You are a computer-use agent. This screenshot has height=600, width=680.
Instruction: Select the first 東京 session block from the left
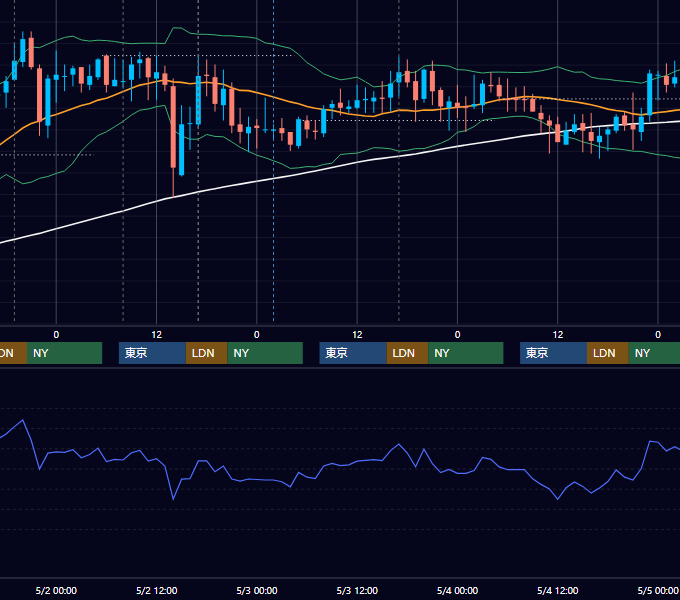(152, 353)
